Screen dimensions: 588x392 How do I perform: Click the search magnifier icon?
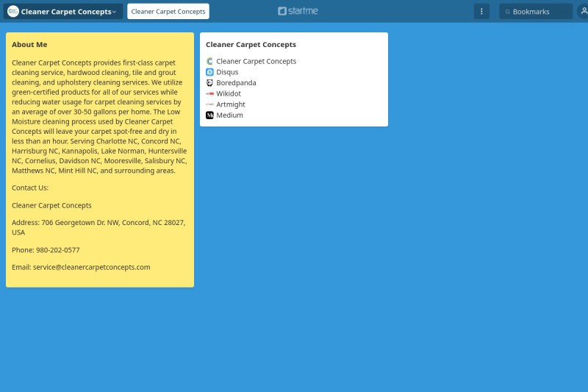point(507,12)
